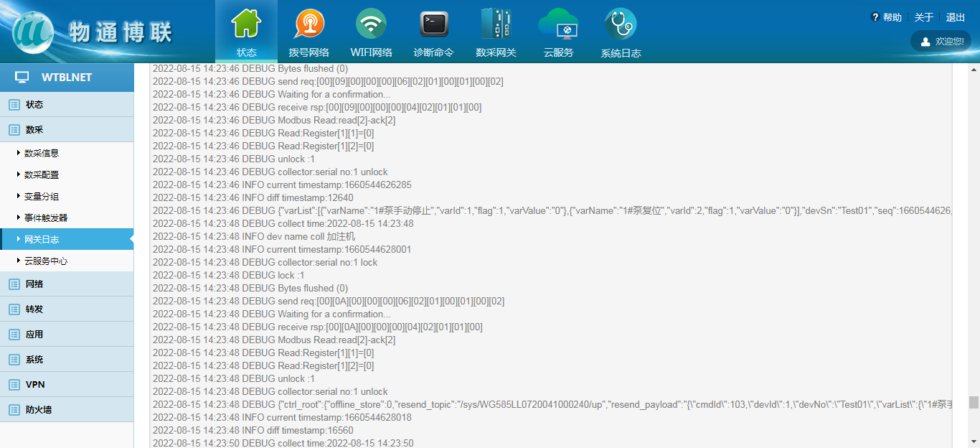Screen dimensions: 980x448
Task: Click the log scrollbar down arrow
Action: [x=974, y=441]
